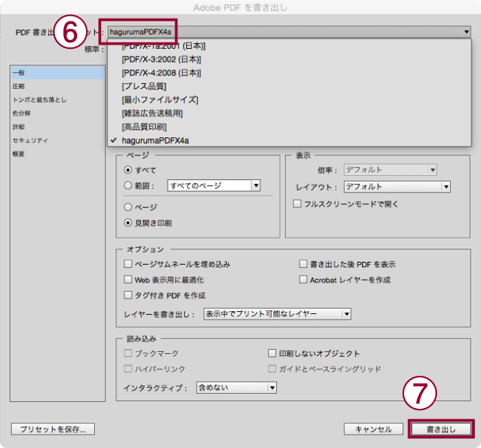Open レイアウト デフォルト dropdown

click(x=397, y=187)
